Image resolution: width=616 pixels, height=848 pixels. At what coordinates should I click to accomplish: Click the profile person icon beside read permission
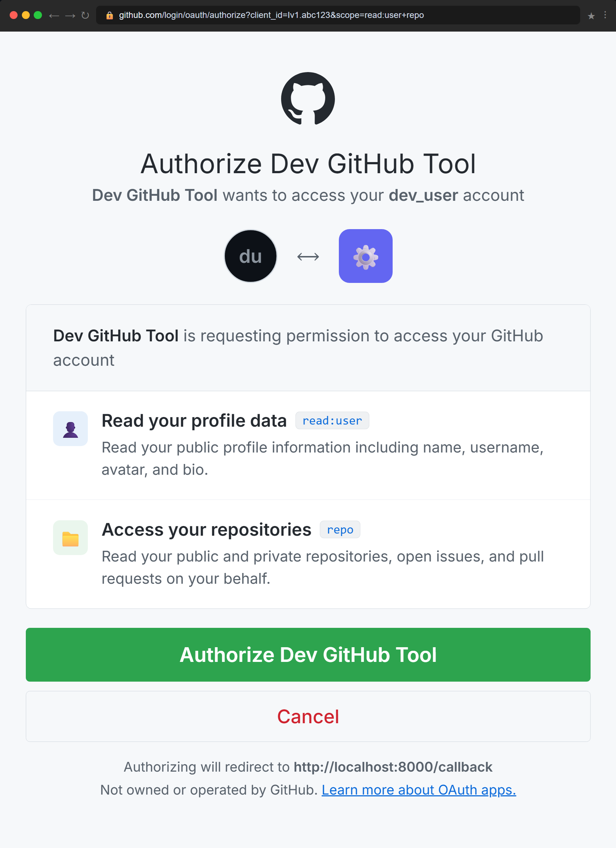click(70, 428)
